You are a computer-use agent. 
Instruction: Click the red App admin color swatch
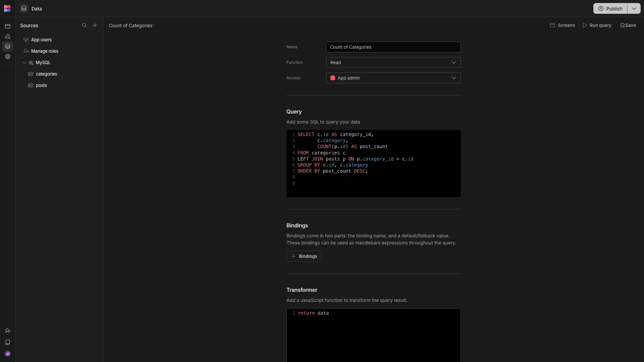point(333,78)
